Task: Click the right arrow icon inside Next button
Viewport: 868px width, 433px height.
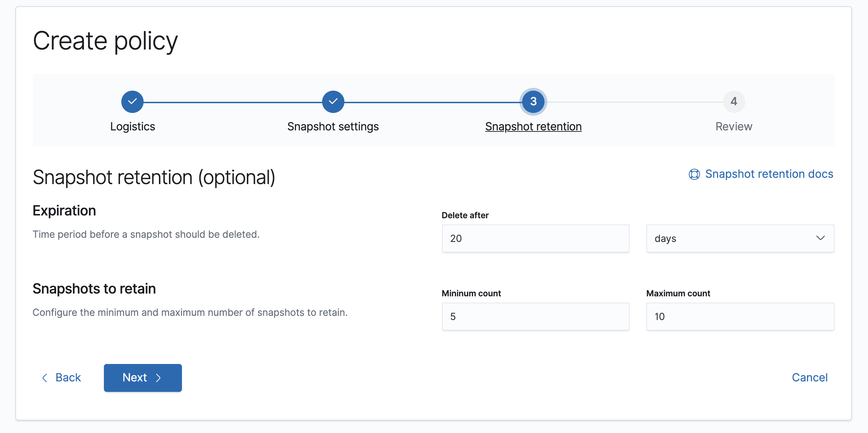Action: point(159,378)
